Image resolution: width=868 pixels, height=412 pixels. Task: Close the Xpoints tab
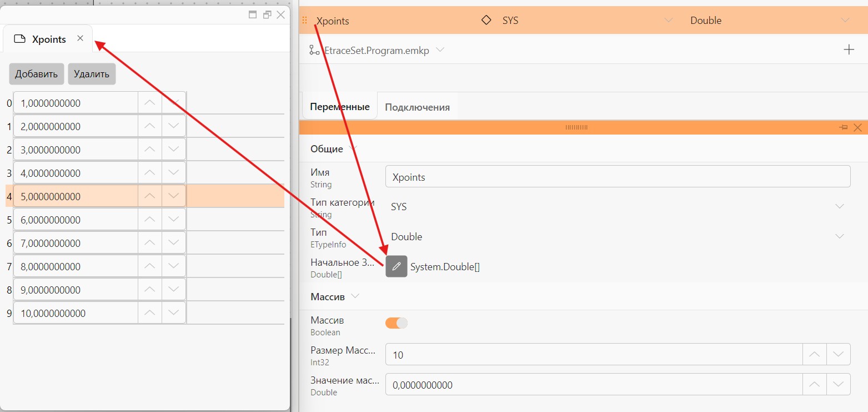click(x=80, y=38)
